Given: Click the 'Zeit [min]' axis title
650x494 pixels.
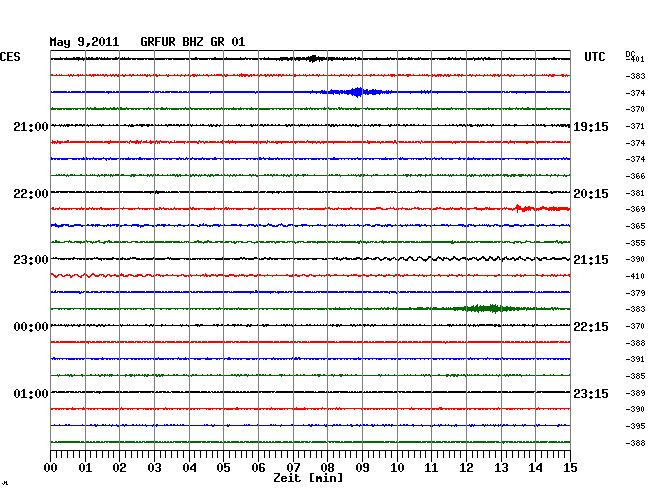Looking at the screenshot, I should (x=308, y=478).
